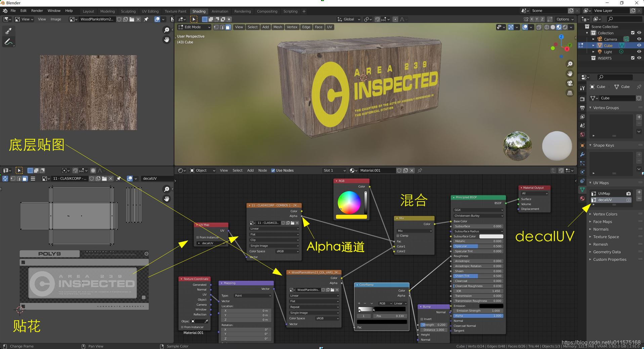Open Modifier properties wrench icon
Screen dimensions: 644x349
[x=582, y=155]
